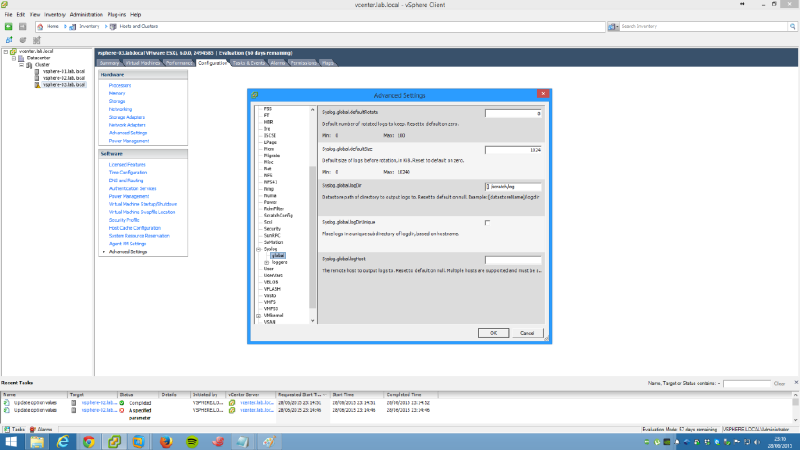This screenshot has width=800, height=450.
Task: Expand the loggers node under Syslog
Action: pyautogui.click(x=264, y=262)
